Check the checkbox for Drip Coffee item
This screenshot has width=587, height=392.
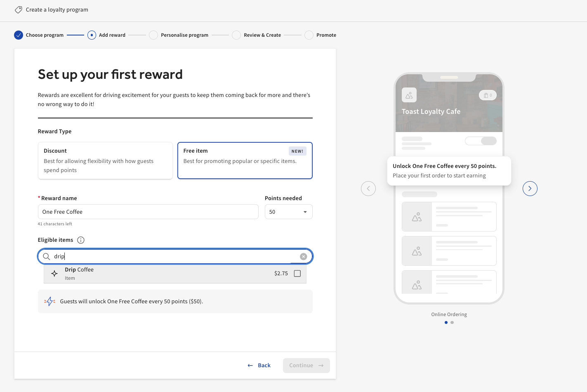[x=297, y=273]
